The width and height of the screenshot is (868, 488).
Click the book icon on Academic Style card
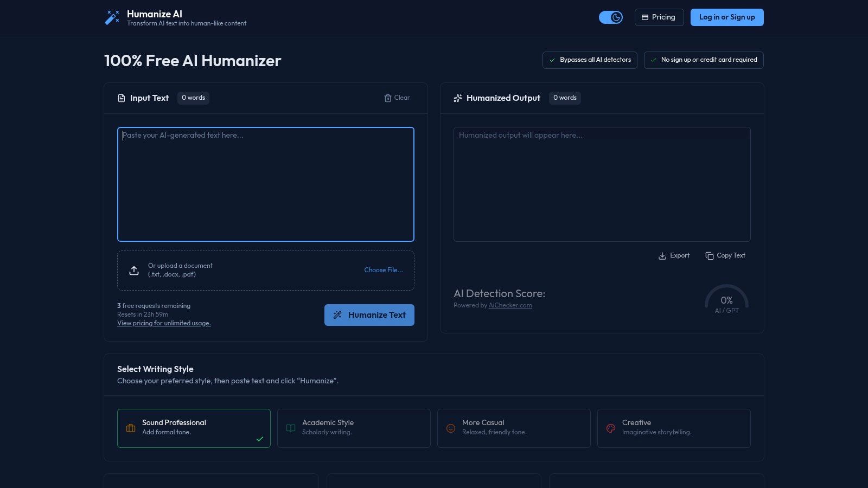click(x=290, y=428)
